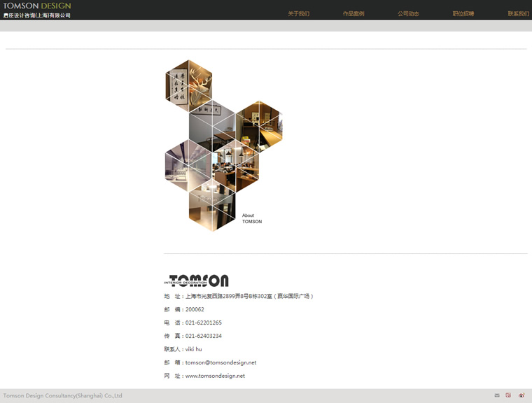Open the 公司动态 navigation item
The height and width of the screenshot is (403, 532).
pos(408,14)
